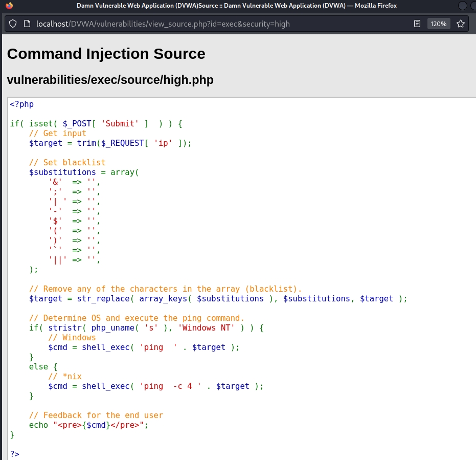Click the '// Set blacklist' comment line
The image size is (476, 460).
tap(67, 163)
